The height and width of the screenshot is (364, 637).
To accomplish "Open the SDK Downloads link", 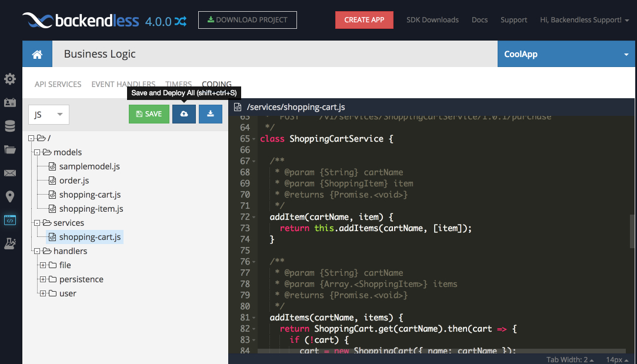I will click(x=433, y=20).
